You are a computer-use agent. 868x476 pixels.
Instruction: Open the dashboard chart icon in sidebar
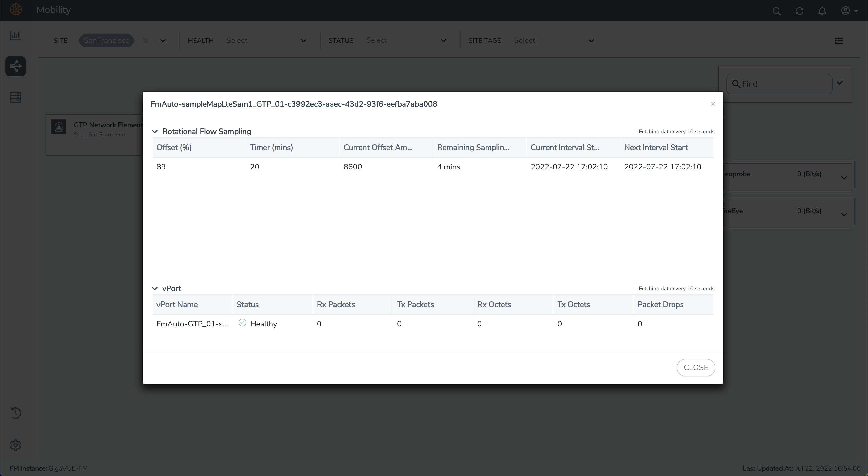pos(15,35)
